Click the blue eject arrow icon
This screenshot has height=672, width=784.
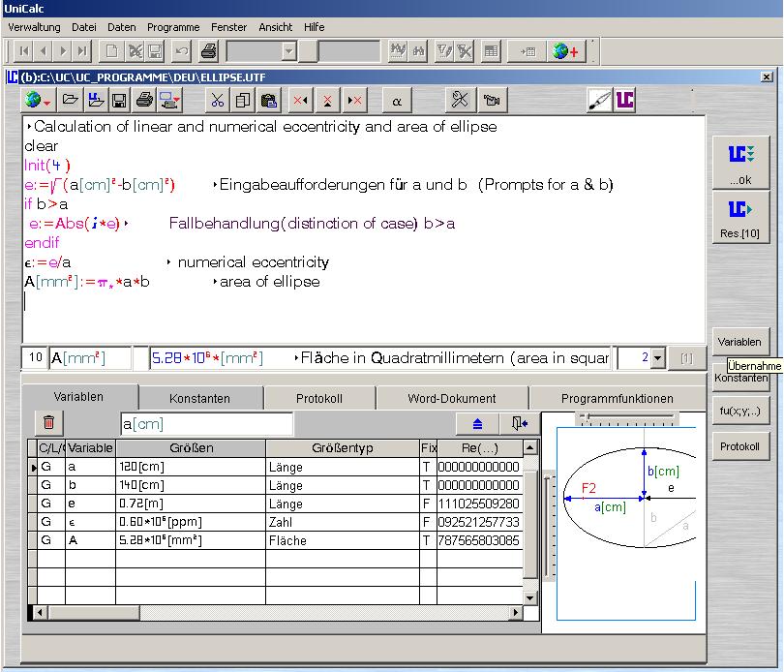pyautogui.click(x=477, y=424)
